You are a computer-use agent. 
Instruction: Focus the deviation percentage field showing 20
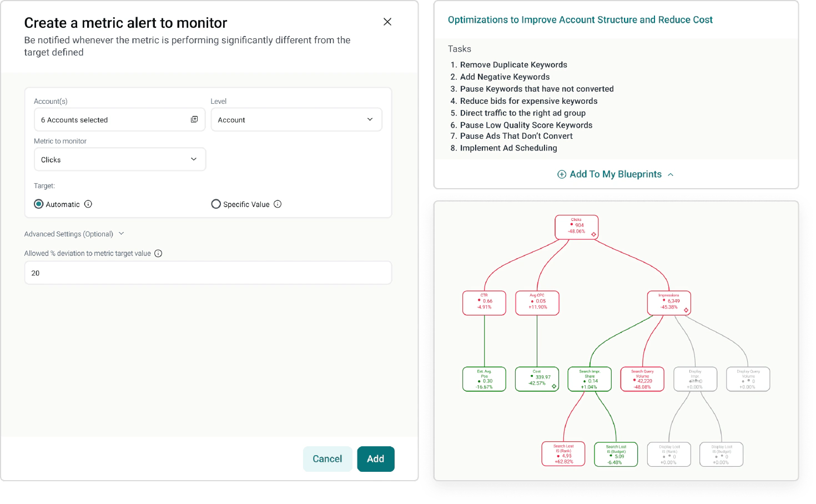click(208, 273)
